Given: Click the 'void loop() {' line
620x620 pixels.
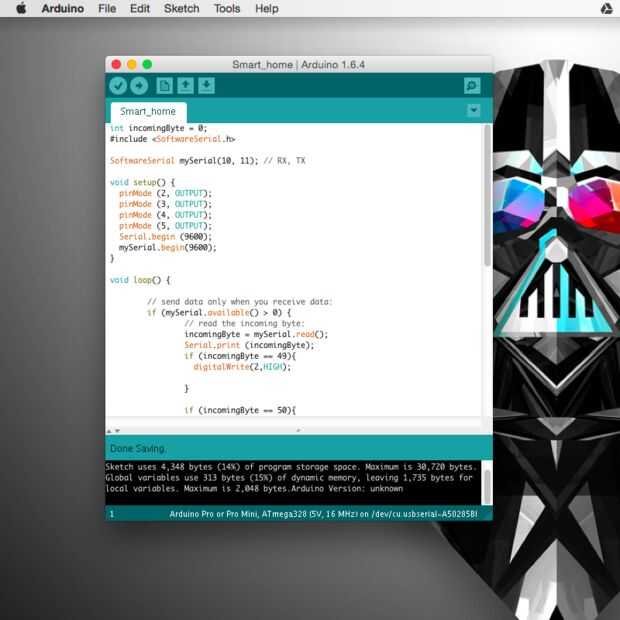Looking at the screenshot, I should click(140, 280).
